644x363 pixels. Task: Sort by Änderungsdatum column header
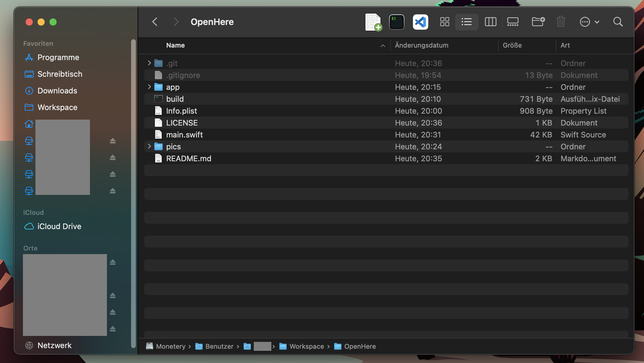421,45
